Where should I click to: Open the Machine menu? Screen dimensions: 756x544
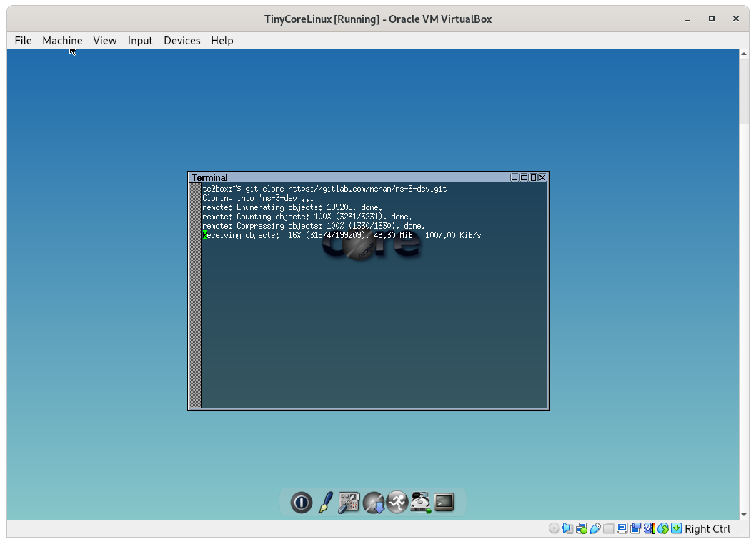pos(62,41)
